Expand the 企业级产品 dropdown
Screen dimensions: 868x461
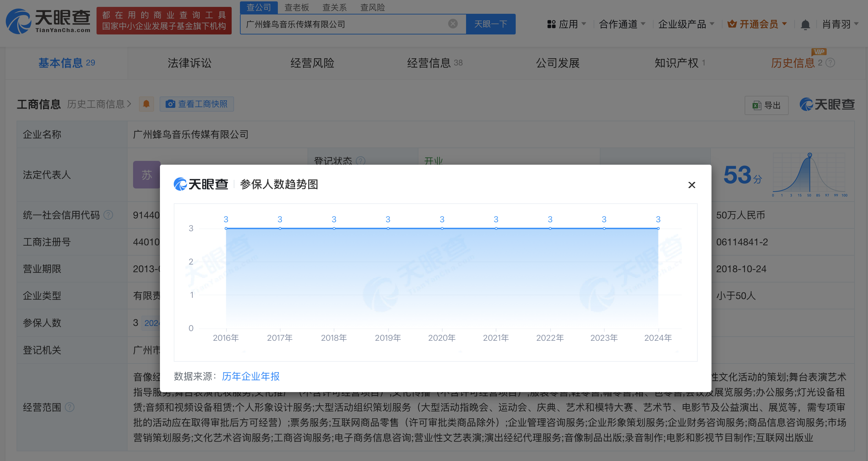pos(686,24)
